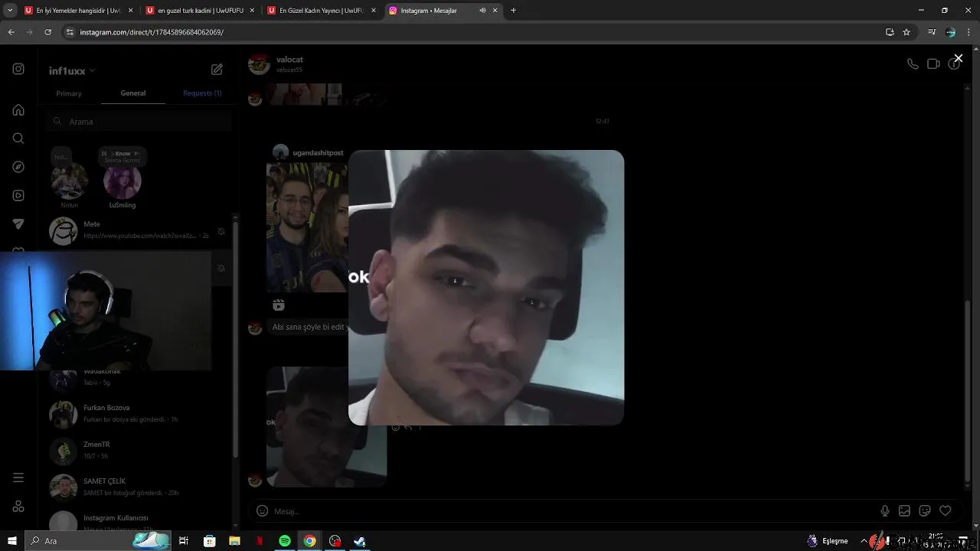Viewport: 980px width, 551px height.
Task: Open the SAMET ÇELİK conversation
Action: [138, 487]
